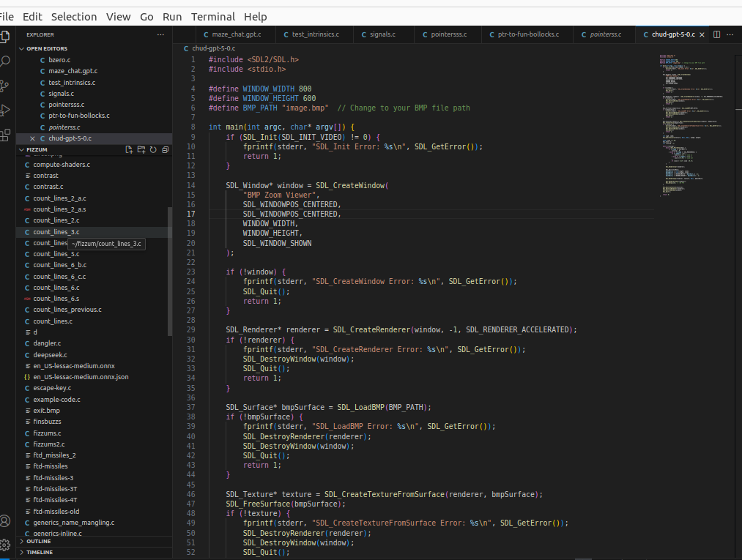
Task: Create a new file in FIZZUM
Action: (x=129, y=149)
